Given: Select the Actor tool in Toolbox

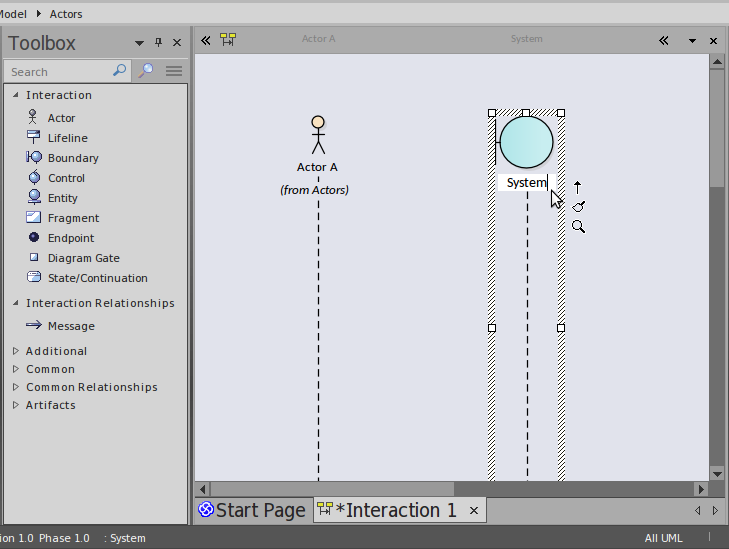Looking at the screenshot, I should 61,118.
